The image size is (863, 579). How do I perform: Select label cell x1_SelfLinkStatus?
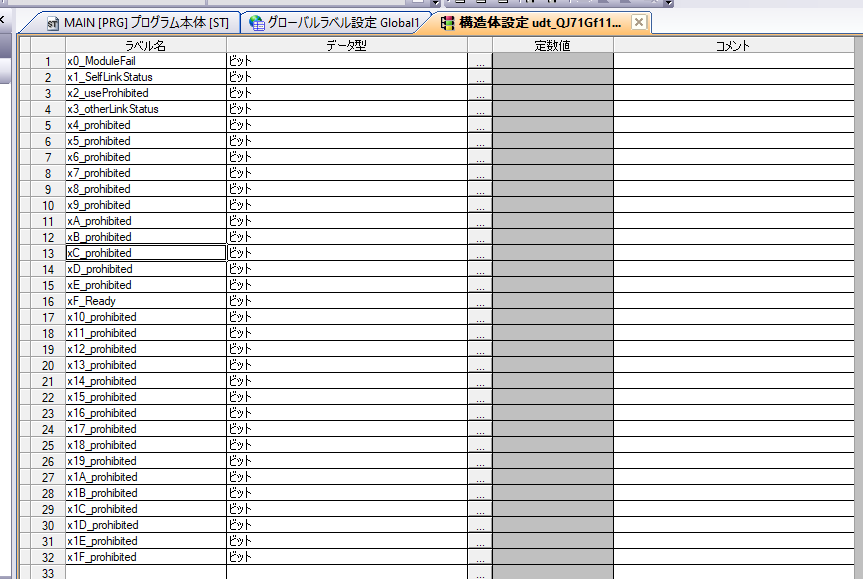[146, 77]
